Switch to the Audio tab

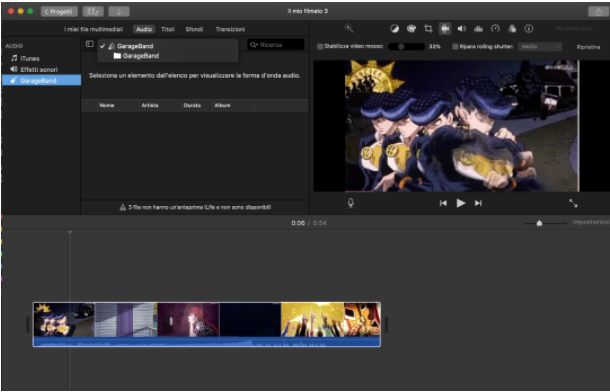coord(144,29)
